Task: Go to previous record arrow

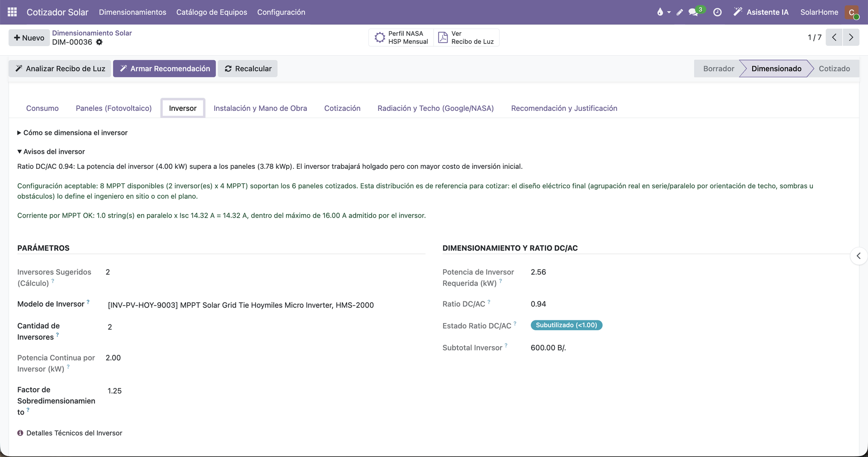Action: click(834, 38)
